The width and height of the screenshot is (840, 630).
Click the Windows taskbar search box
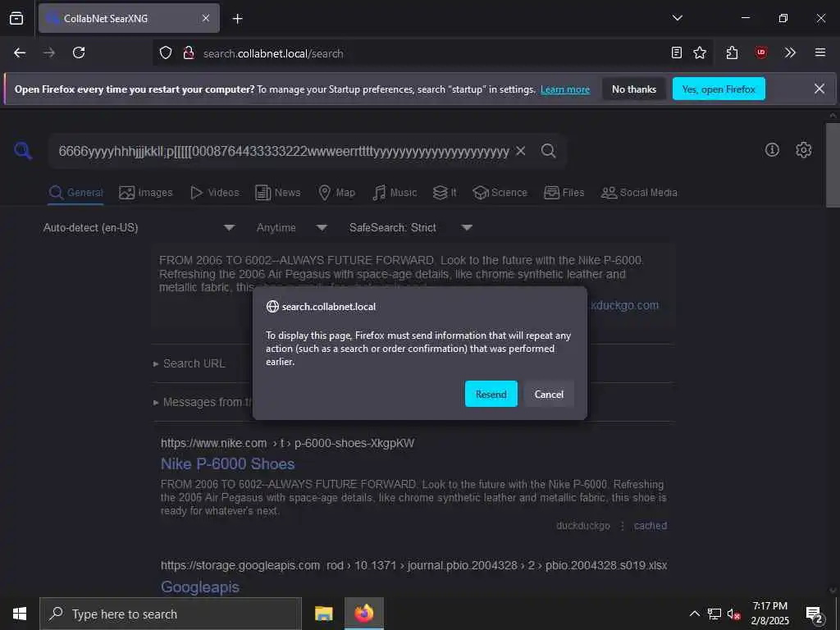coord(171,614)
